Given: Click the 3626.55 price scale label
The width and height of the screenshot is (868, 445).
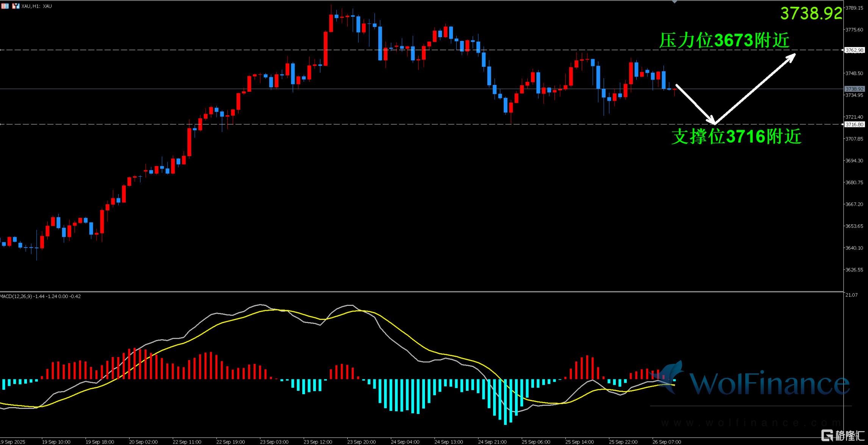Looking at the screenshot, I should click(854, 270).
